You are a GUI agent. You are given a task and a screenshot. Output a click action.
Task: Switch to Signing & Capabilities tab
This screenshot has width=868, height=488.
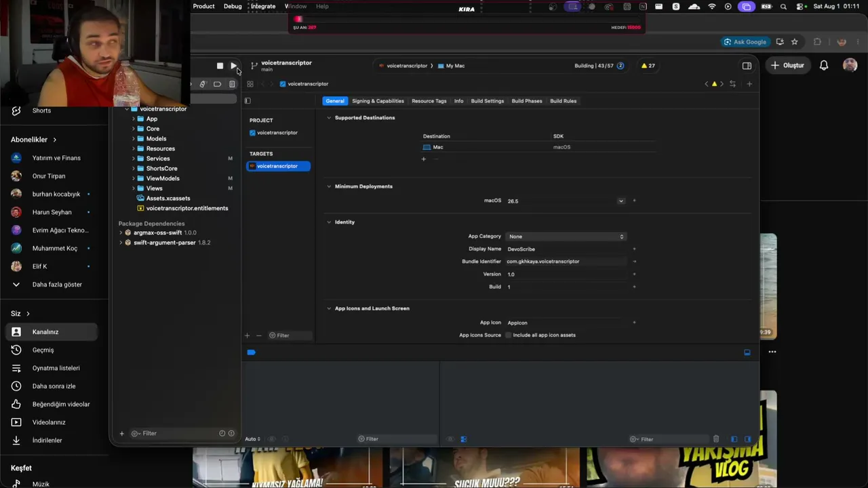click(378, 101)
